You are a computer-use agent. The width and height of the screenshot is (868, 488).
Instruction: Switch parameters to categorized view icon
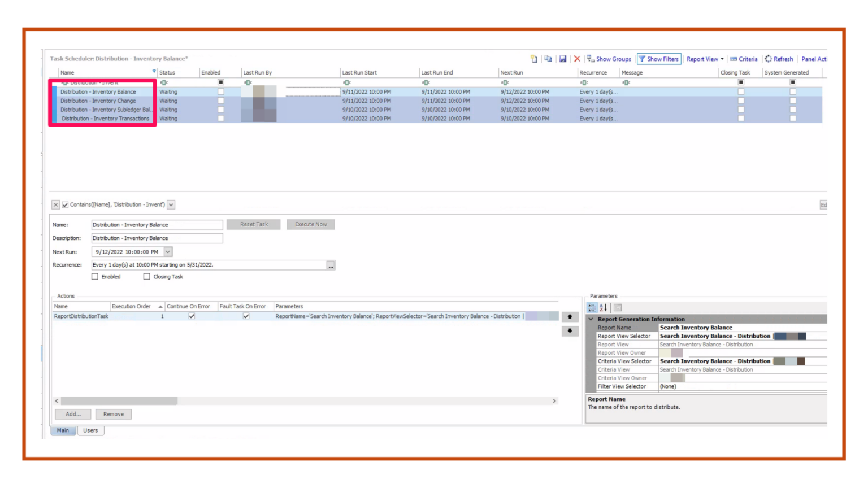pos(592,308)
